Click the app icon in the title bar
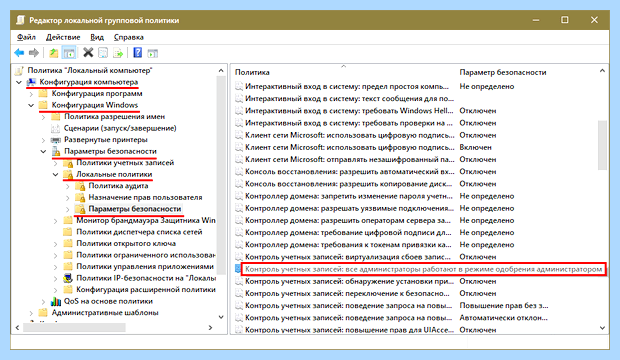 click(x=21, y=20)
